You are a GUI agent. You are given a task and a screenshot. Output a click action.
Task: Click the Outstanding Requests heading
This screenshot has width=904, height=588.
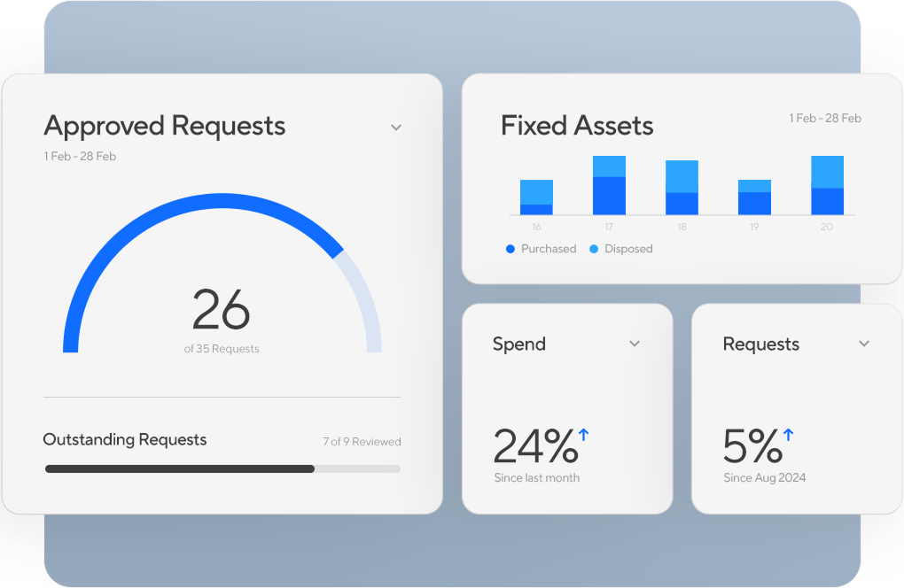(x=125, y=440)
